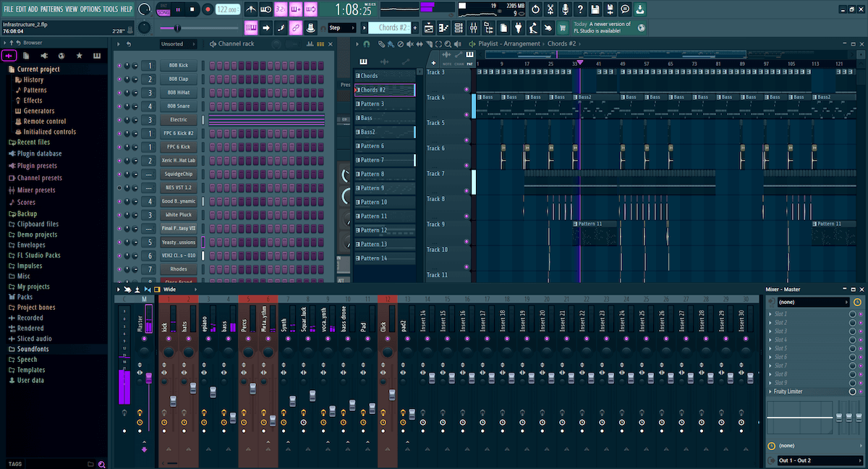The width and height of the screenshot is (868, 469).
Task: Open the plugin picker plug icon
Action: coord(518,28)
